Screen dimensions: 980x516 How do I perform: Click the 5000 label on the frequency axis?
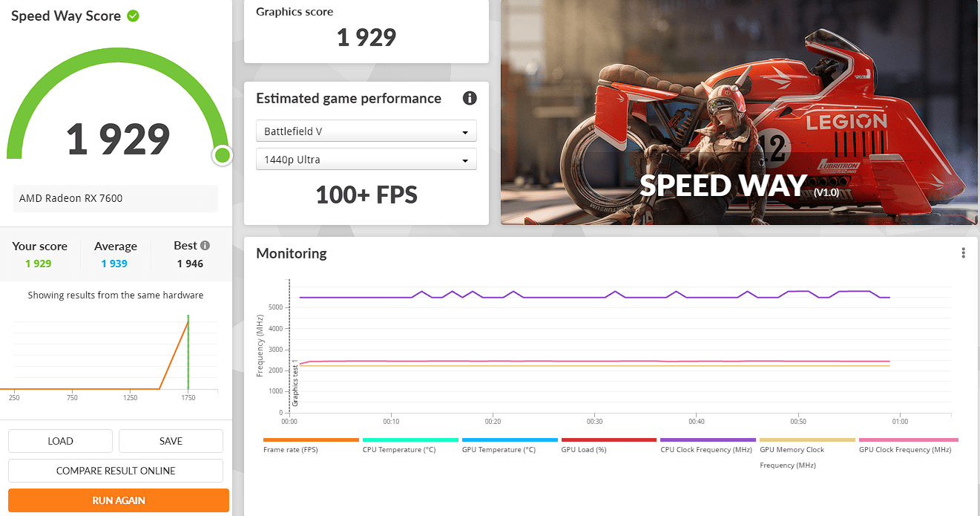coord(276,307)
